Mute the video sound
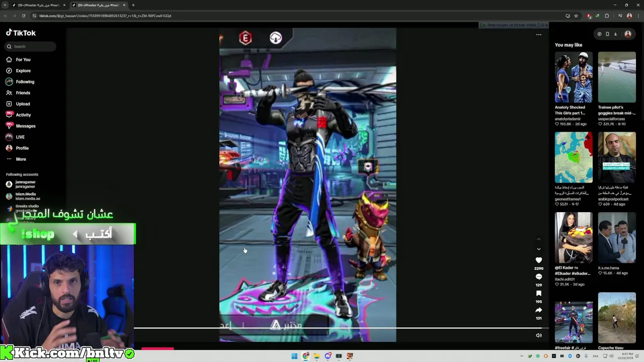Viewport: 644px width, 362px height. pos(539,335)
